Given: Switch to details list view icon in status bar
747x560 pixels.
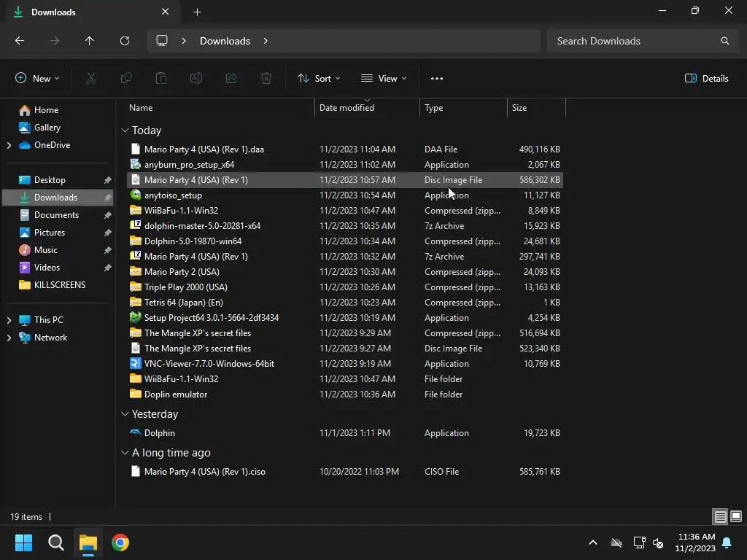Looking at the screenshot, I should (x=720, y=517).
